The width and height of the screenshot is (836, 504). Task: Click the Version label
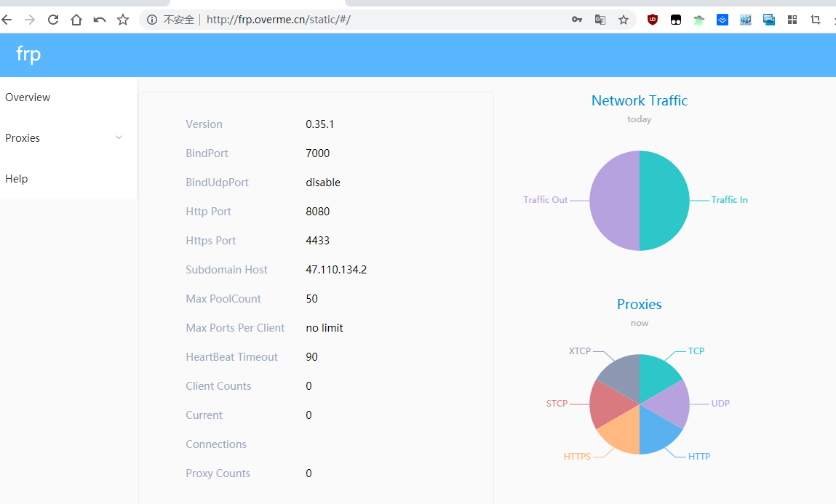(x=204, y=124)
